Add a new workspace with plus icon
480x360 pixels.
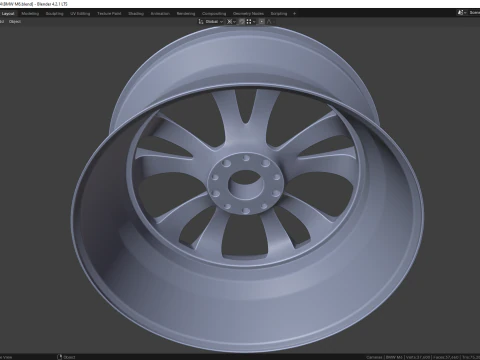(x=294, y=14)
